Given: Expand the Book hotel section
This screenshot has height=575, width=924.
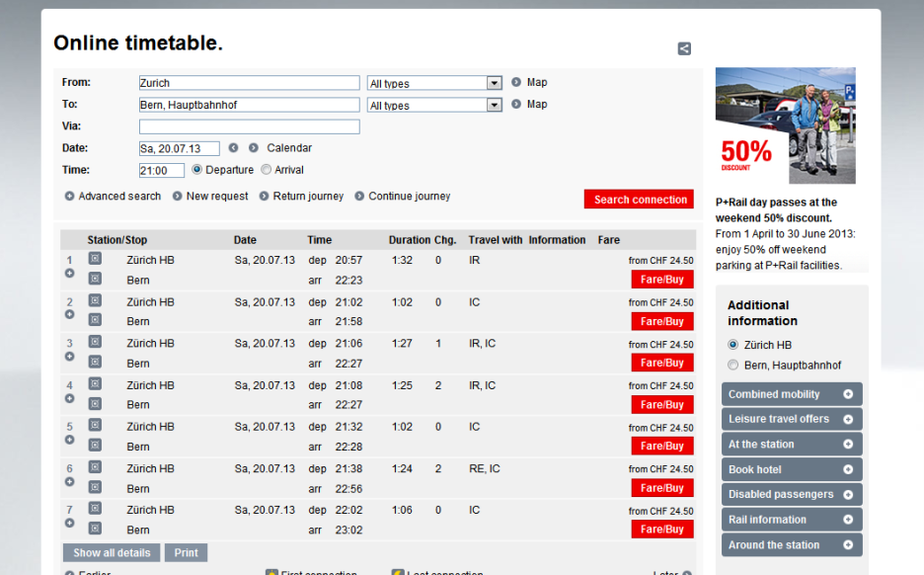Looking at the screenshot, I should pos(792,469).
